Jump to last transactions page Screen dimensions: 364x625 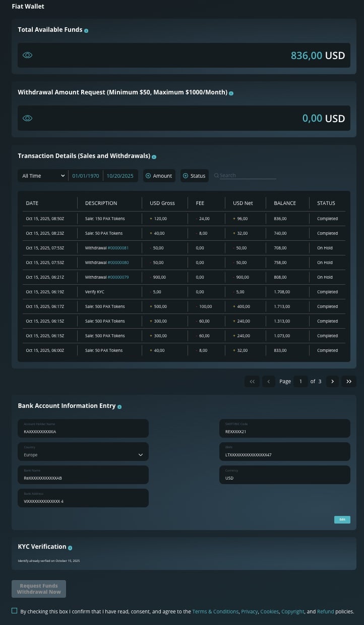(x=348, y=382)
